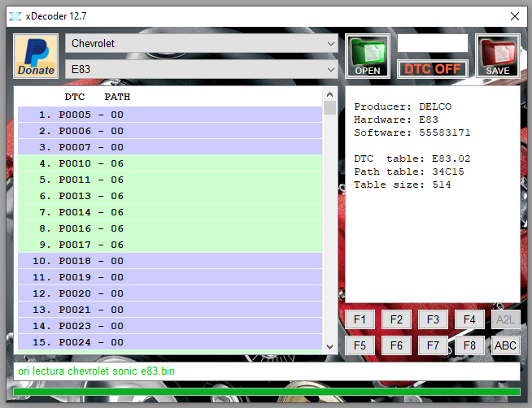This screenshot has height=408, width=532.
Task: Select row 15 P0024 - 00
Action: point(170,342)
